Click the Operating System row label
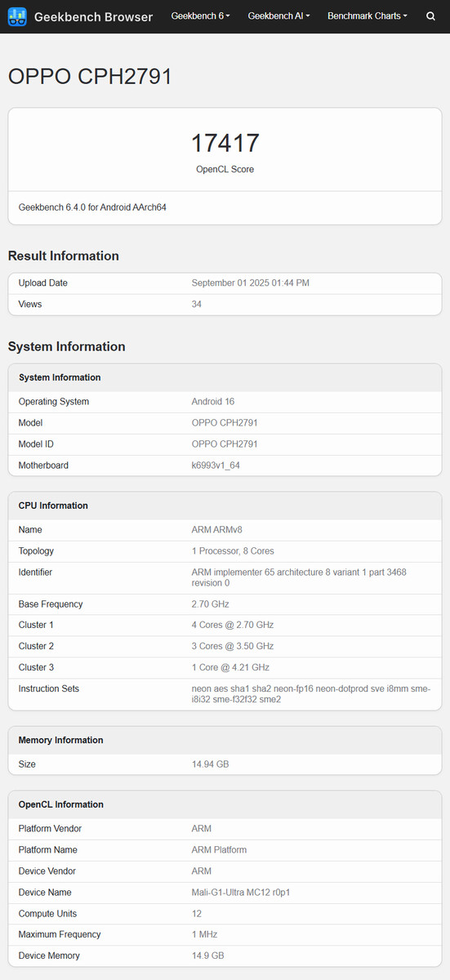 pos(54,401)
